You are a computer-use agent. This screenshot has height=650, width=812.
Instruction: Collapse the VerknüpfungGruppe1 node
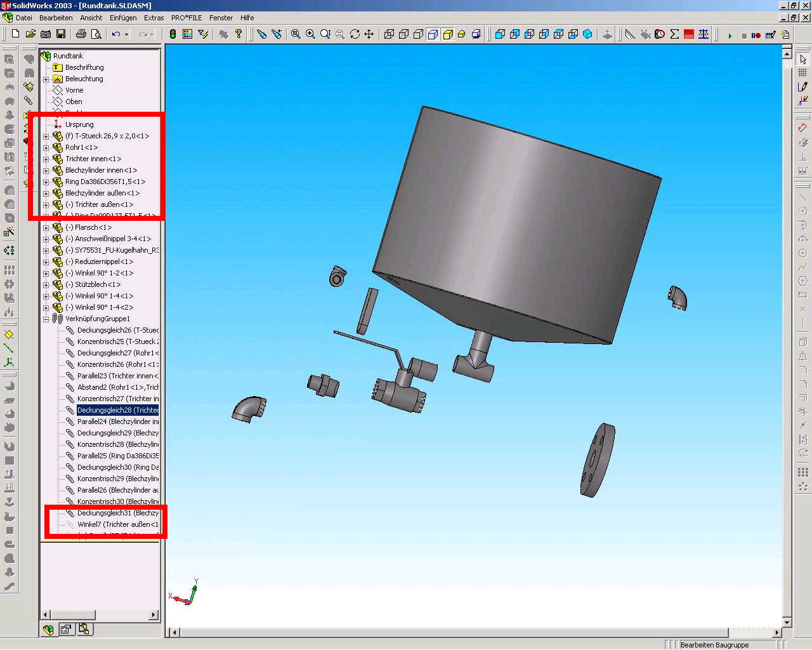[x=46, y=319]
